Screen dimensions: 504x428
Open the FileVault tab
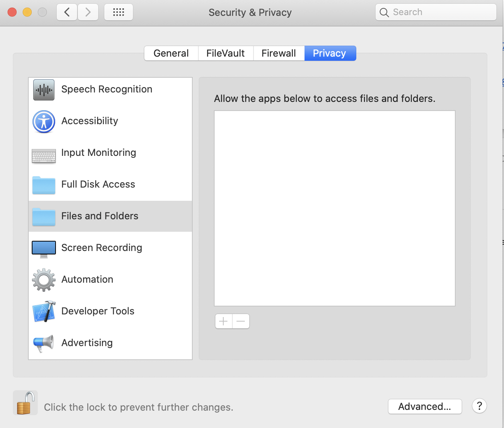(225, 53)
